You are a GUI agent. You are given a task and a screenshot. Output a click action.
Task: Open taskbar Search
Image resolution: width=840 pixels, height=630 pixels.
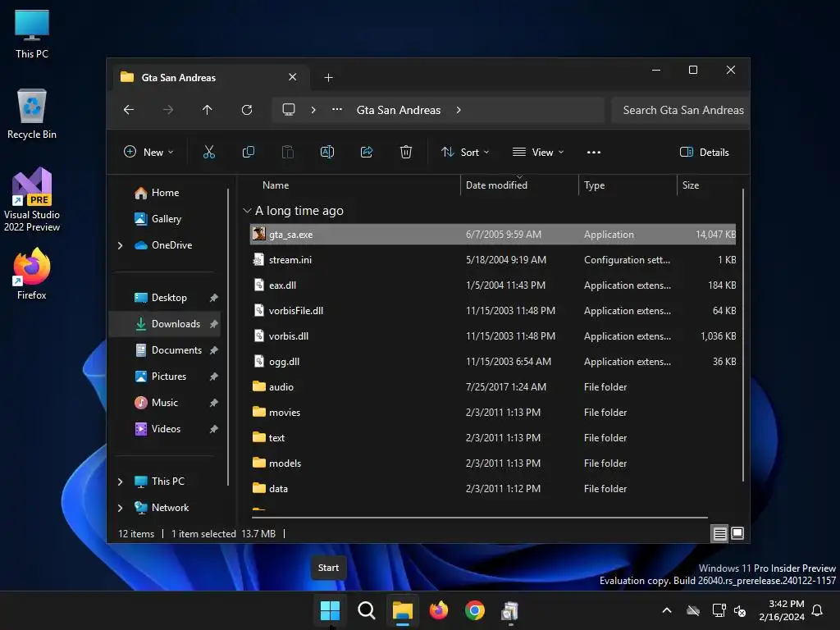(x=367, y=610)
